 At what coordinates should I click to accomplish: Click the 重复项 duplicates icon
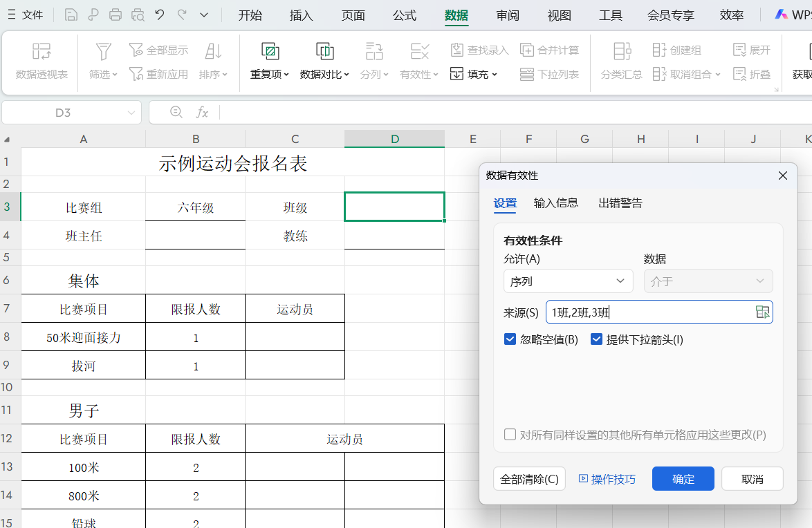270,51
